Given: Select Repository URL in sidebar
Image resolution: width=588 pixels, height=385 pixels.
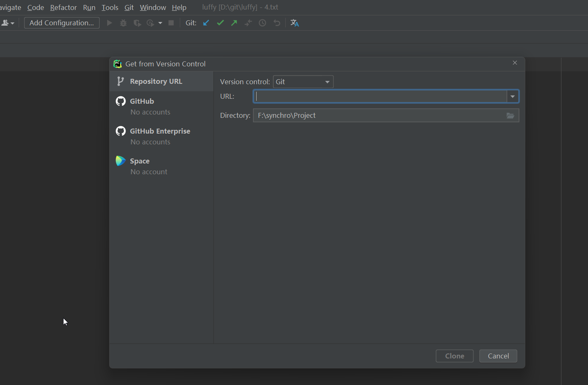Looking at the screenshot, I should (162, 81).
